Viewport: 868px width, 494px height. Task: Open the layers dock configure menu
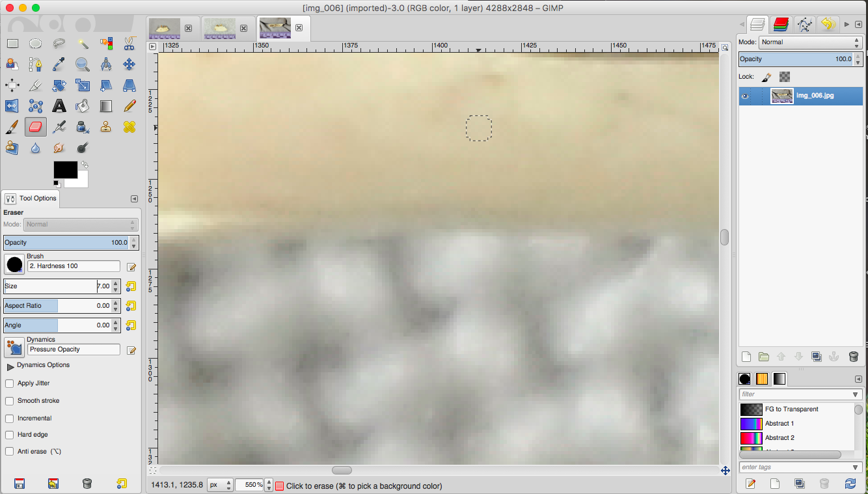point(858,24)
